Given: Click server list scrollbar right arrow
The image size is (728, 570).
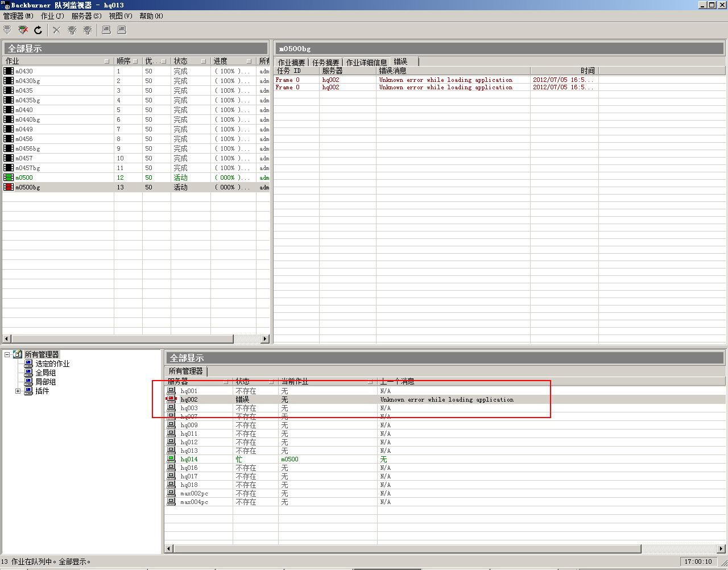Looking at the screenshot, I should click(721, 549).
